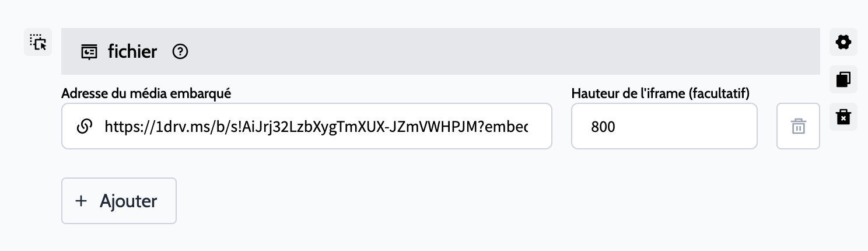Image resolution: width=868 pixels, height=251 pixels.
Task: Click the plus icon beside Ajouter
Action: [x=81, y=201]
